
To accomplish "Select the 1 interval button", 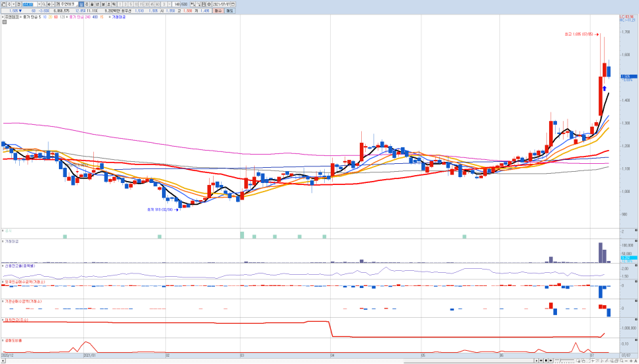I will 120,4.
